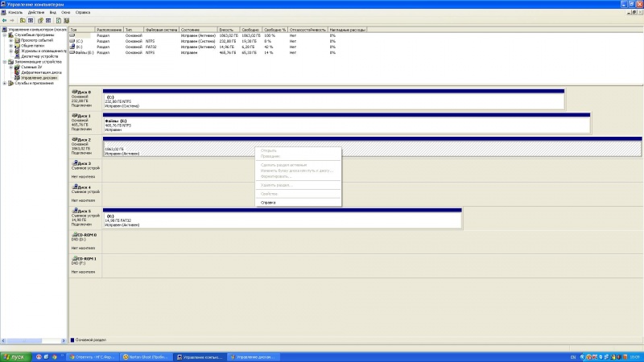Select the Файлы (E:) volume row

[203, 52]
